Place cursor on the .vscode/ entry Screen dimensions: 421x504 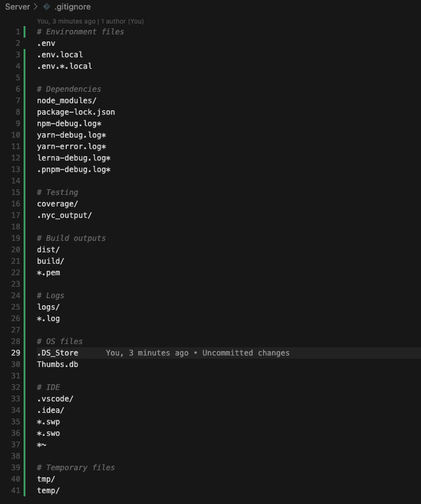point(55,399)
